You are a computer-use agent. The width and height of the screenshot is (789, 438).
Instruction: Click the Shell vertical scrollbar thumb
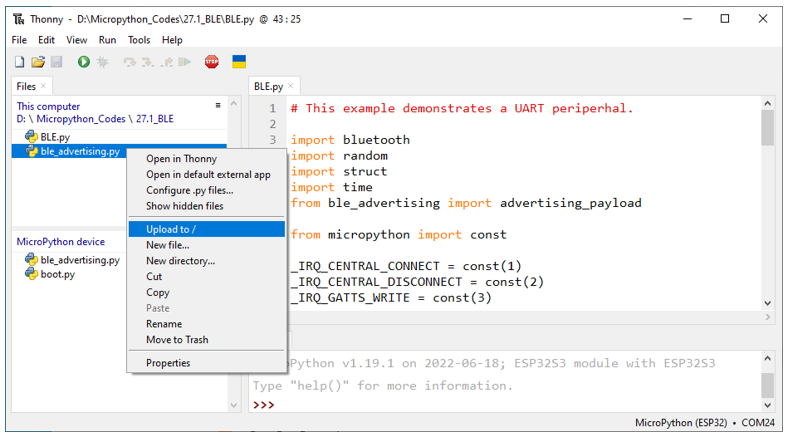tap(767, 386)
